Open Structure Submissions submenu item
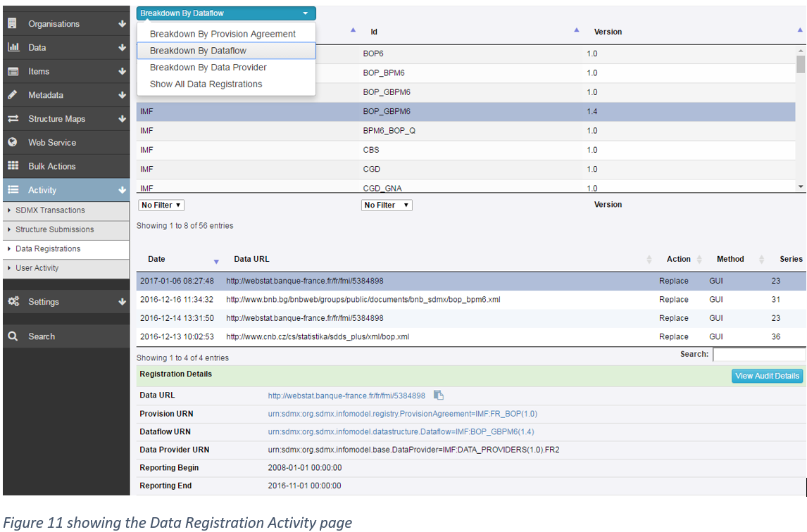 [54, 229]
